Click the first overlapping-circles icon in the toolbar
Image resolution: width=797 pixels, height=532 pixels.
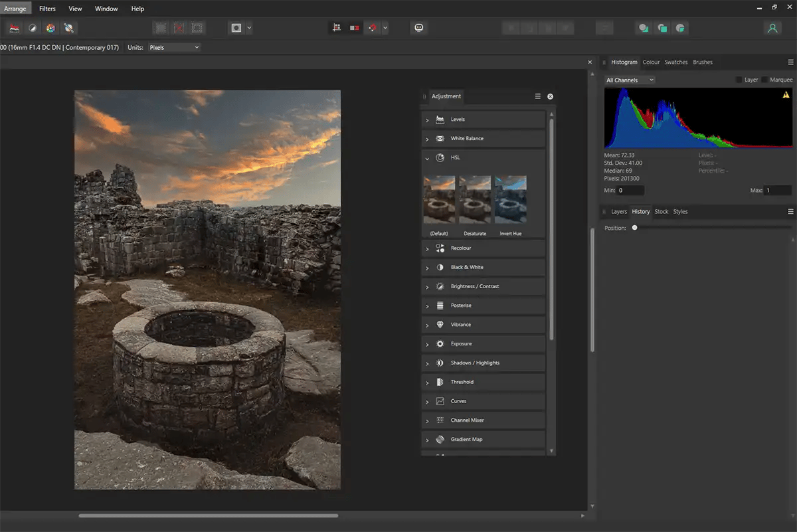coord(643,28)
